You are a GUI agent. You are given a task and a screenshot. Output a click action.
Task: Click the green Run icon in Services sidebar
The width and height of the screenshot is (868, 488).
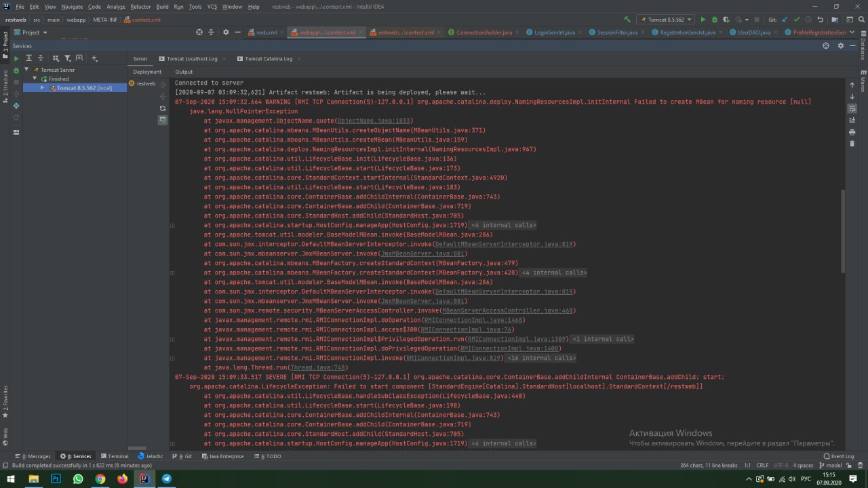(16, 58)
